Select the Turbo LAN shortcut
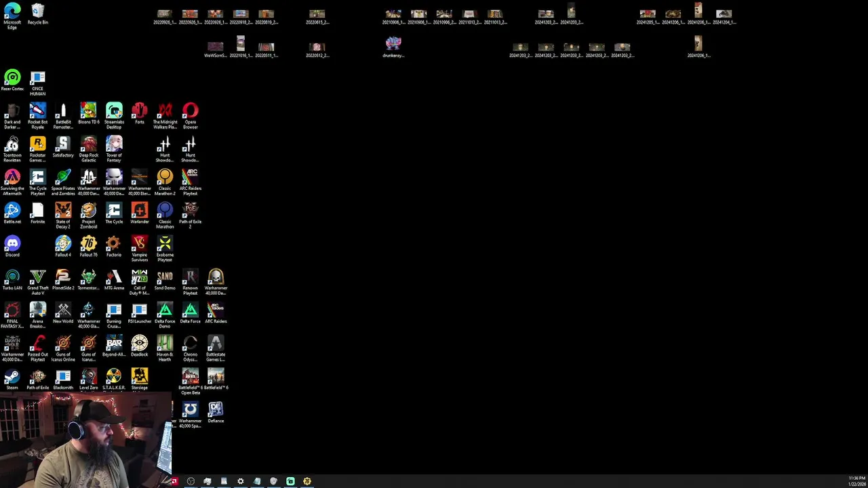This screenshot has height=488, width=868. click(12, 279)
